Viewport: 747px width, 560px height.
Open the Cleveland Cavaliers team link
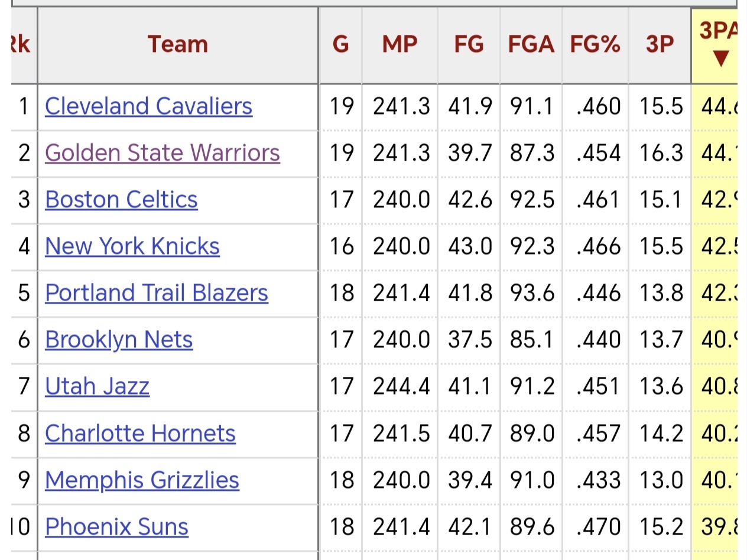coord(148,106)
